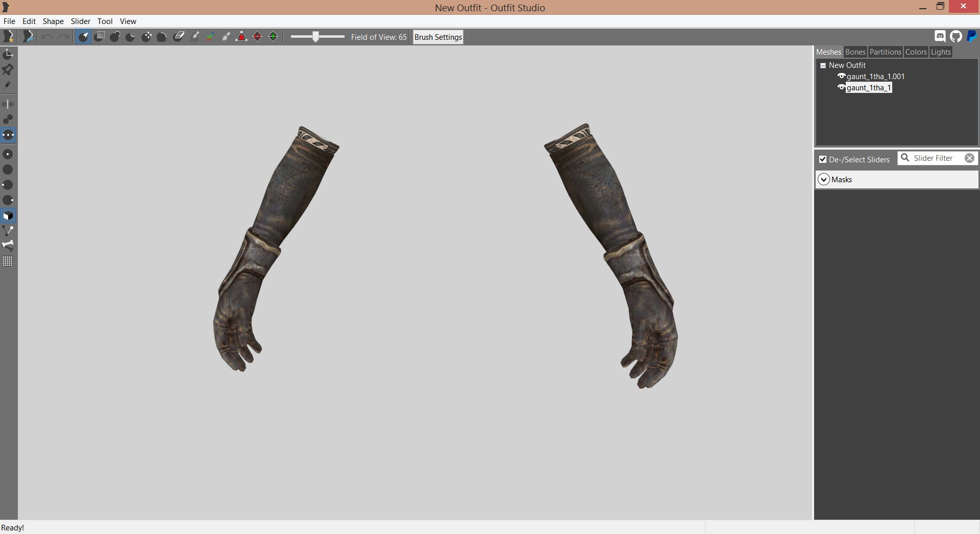This screenshot has height=534, width=980.
Task: Open the File menu
Action: 9,21
